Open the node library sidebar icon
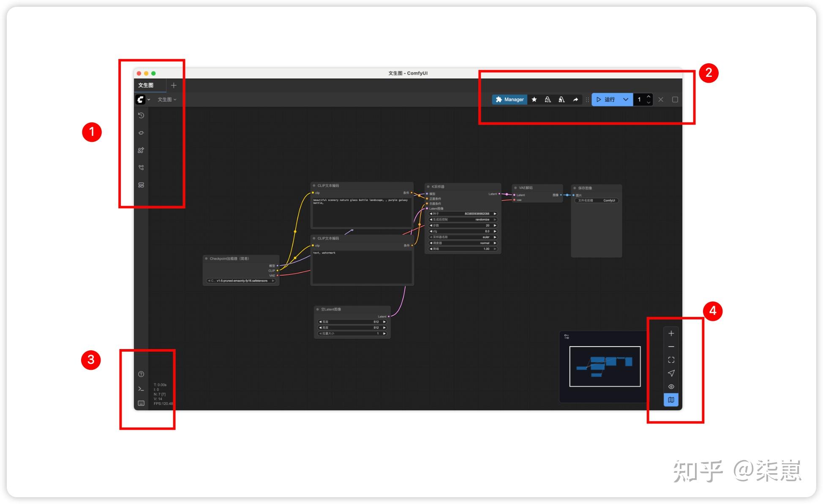The height and width of the screenshot is (504, 823). 141,133
